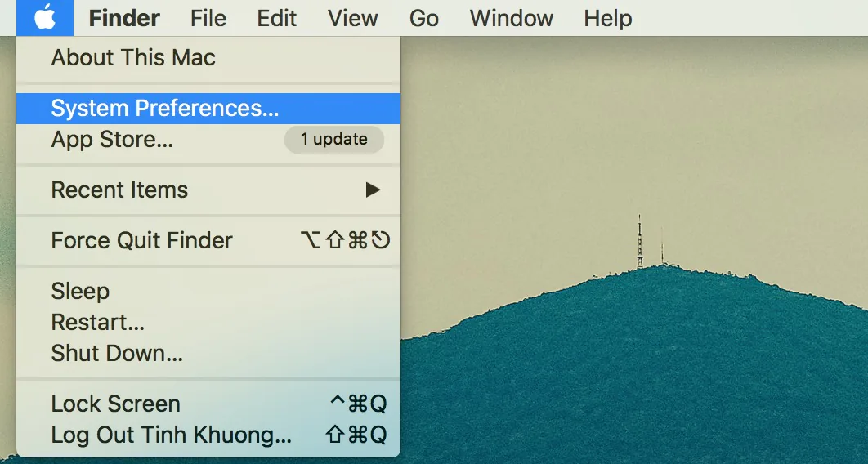Select Sleep from the Apple menu
Image resolution: width=868 pixels, height=464 pixels.
tap(208, 292)
